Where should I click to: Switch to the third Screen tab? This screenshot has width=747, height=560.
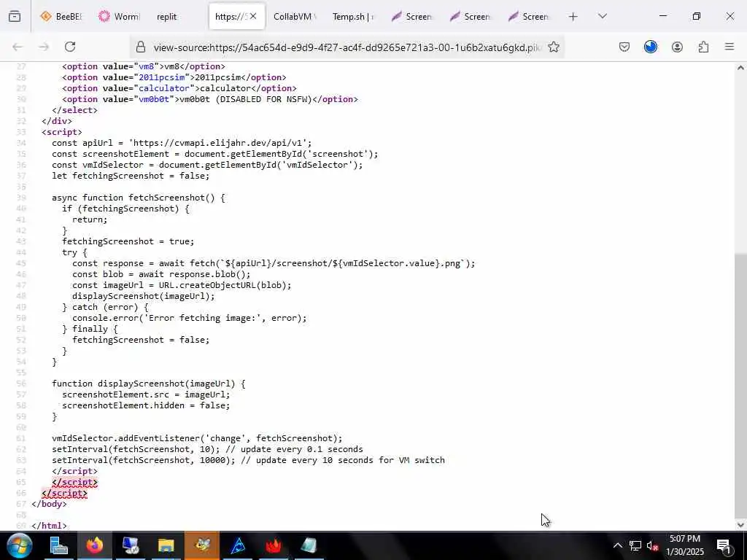pyautogui.click(x=528, y=17)
